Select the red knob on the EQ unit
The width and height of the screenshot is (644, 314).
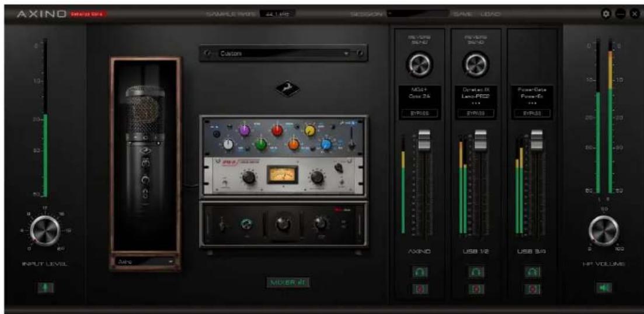(x=277, y=130)
